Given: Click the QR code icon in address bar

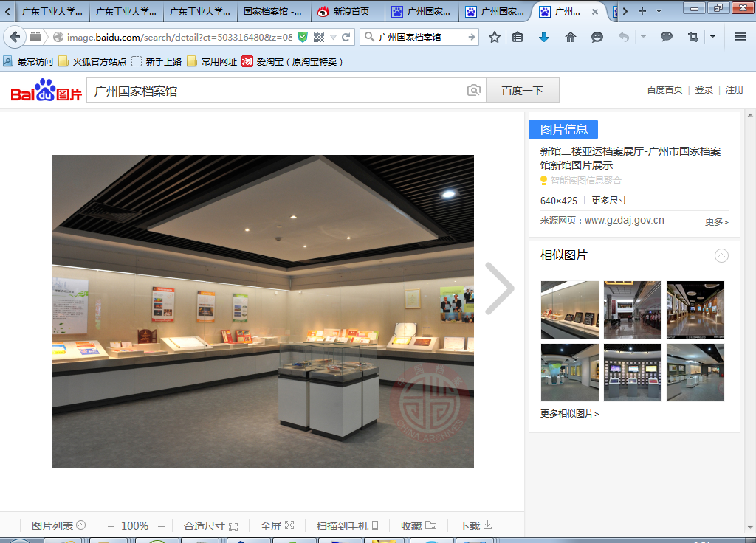Looking at the screenshot, I should pos(319,37).
